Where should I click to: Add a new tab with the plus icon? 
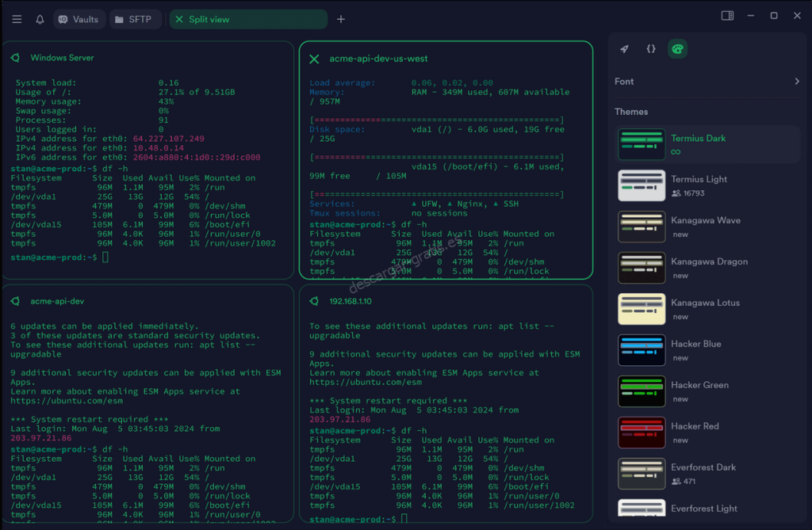click(341, 20)
